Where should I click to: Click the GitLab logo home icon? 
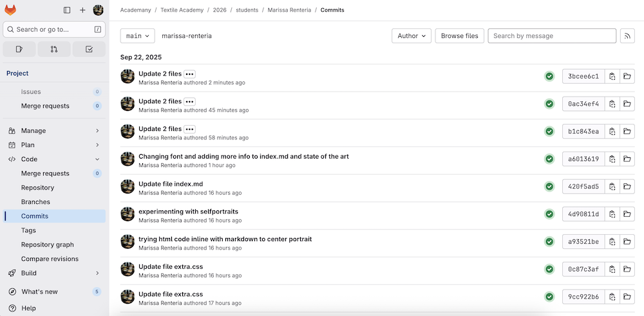[x=11, y=10]
